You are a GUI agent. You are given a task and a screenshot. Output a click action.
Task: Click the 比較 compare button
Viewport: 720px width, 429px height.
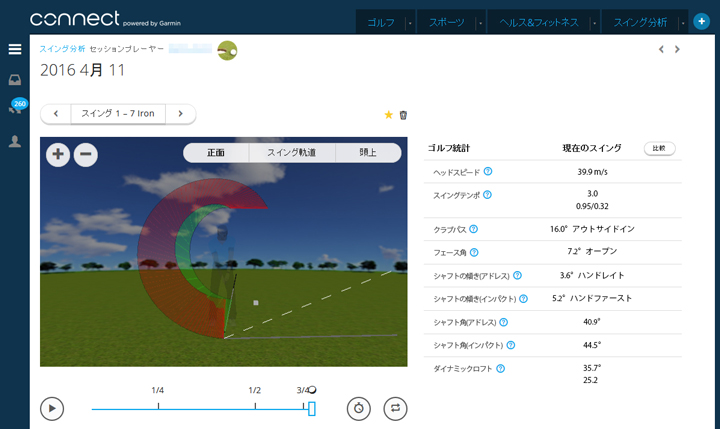[x=659, y=148]
